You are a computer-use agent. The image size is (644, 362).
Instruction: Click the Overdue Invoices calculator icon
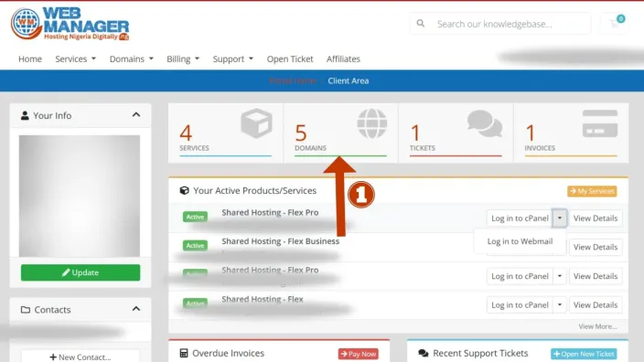[x=184, y=353]
